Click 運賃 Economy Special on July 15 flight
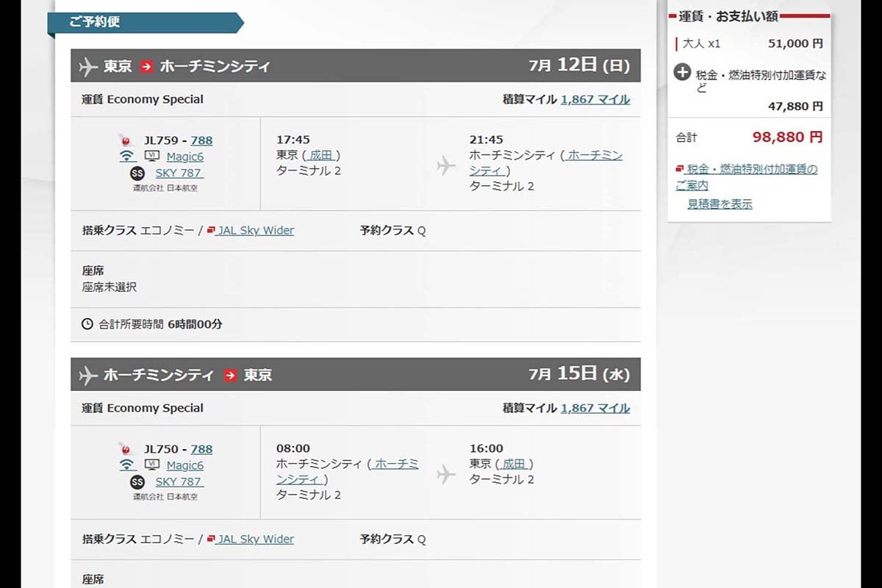 pos(143,408)
